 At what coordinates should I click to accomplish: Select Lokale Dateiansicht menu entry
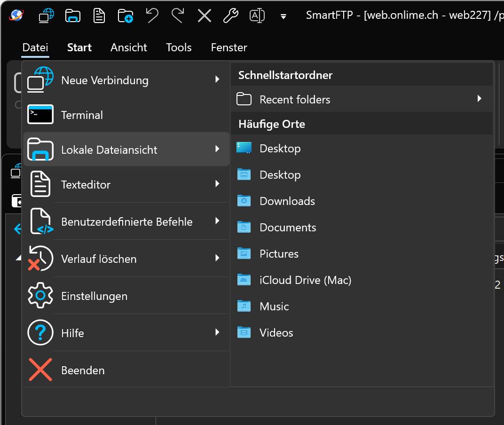click(126, 149)
